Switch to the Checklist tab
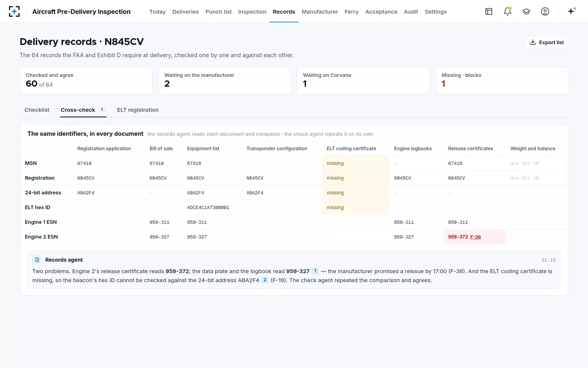 37,110
